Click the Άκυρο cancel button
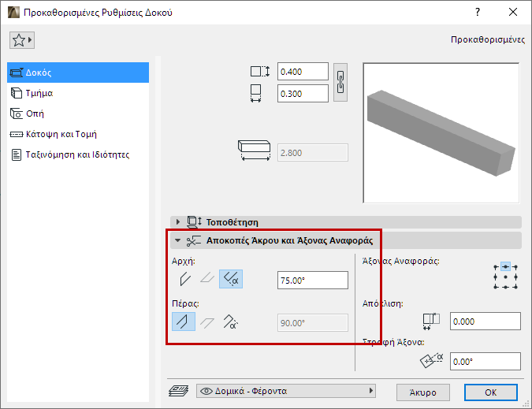This screenshot has height=409, width=532. (x=422, y=392)
